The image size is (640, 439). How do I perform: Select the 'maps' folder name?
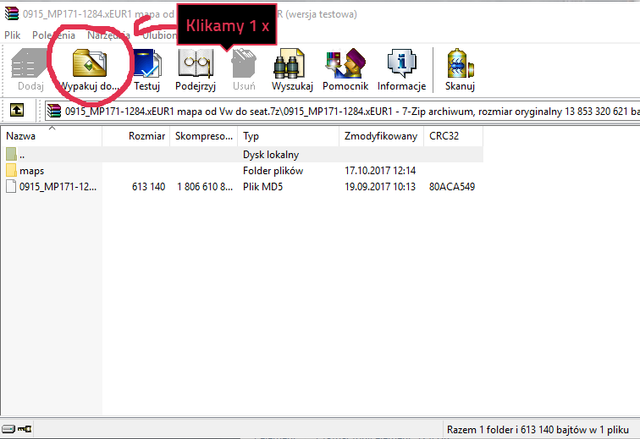click(32, 171)
